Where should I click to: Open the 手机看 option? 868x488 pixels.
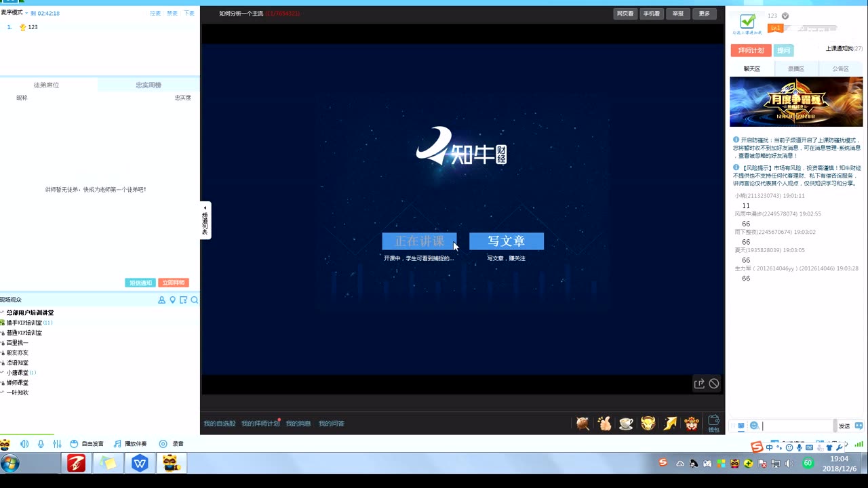click(651, 14)
